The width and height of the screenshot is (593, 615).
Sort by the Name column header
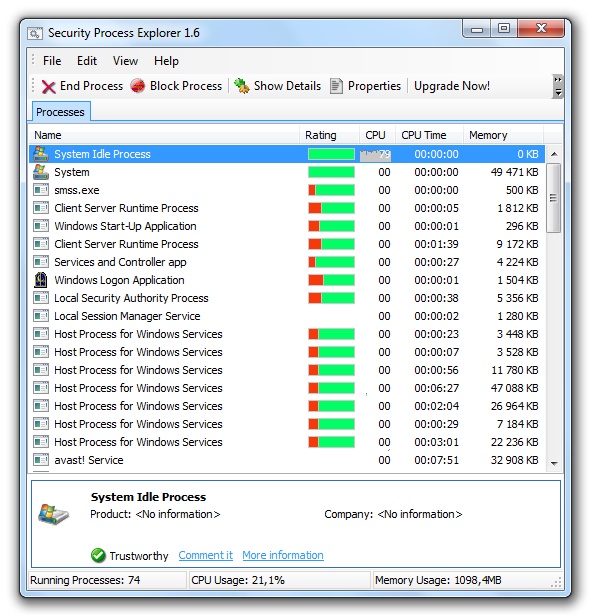click(x=164, y=135)
